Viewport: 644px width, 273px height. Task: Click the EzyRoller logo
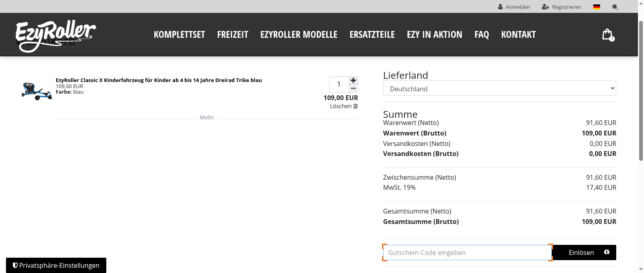click(x=56, y=35)
